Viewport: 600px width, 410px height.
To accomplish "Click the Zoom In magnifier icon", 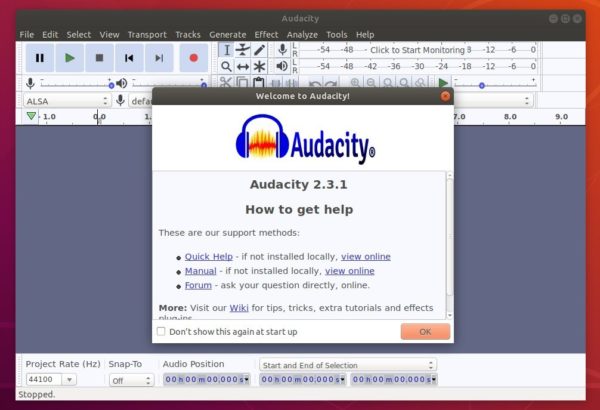I will 355,82.
